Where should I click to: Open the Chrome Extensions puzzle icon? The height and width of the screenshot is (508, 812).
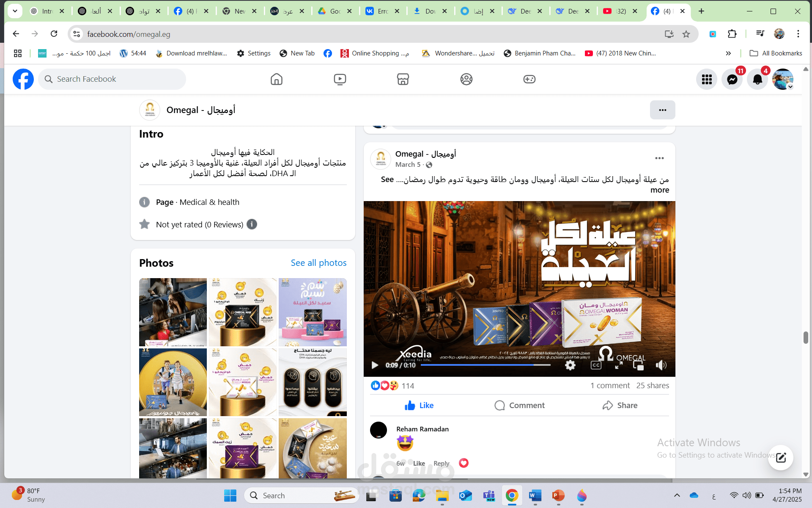coord(732,34)
